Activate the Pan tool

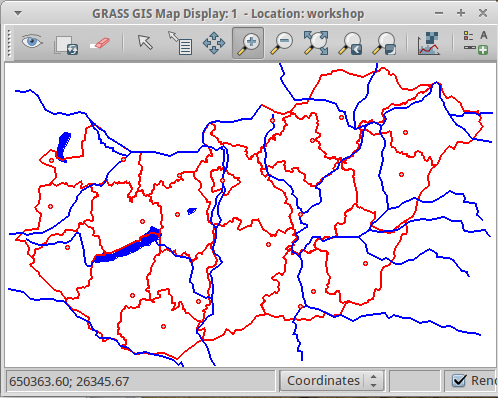214,43
